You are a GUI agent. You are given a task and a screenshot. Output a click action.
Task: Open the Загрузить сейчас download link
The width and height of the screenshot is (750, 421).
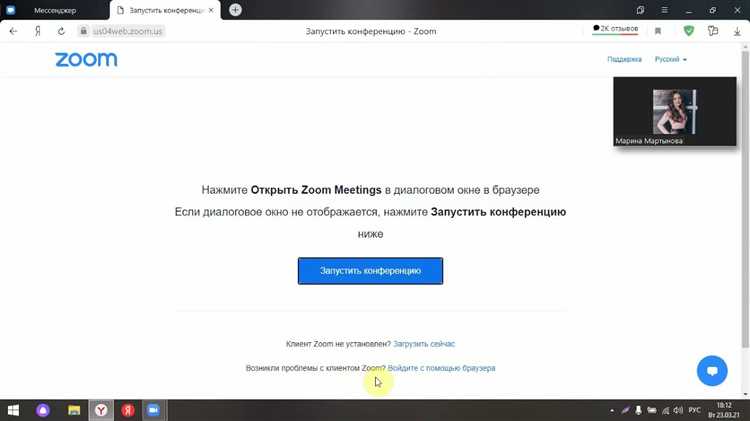(x=424, y=344)
